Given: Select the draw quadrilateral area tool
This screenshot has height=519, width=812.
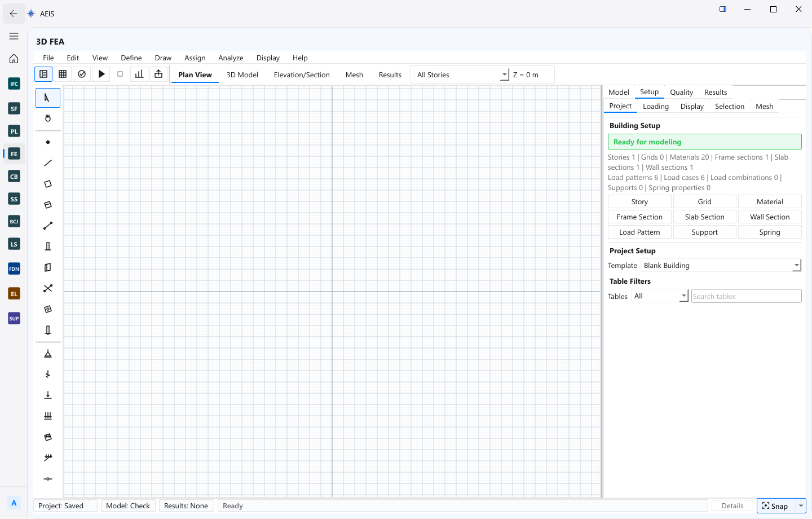Looking at the screenshot, I should (48, 184).
